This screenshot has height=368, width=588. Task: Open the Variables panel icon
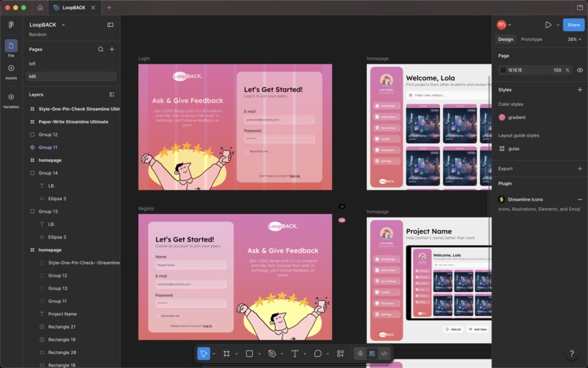11,97
